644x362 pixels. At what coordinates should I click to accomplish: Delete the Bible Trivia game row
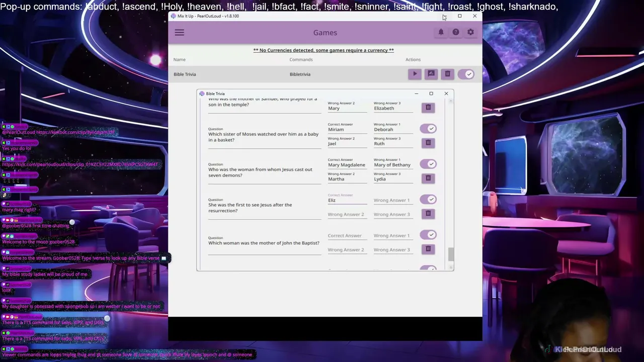[447, 74]
